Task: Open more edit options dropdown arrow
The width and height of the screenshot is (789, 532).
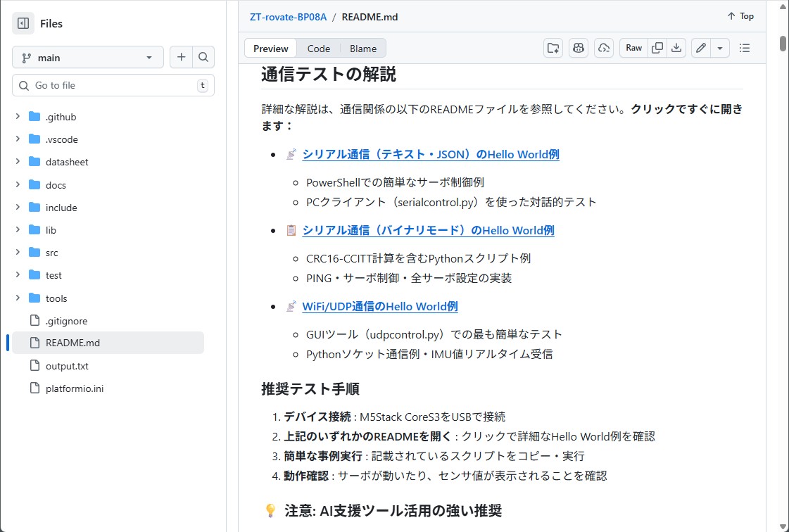Action: pos(719,48)
